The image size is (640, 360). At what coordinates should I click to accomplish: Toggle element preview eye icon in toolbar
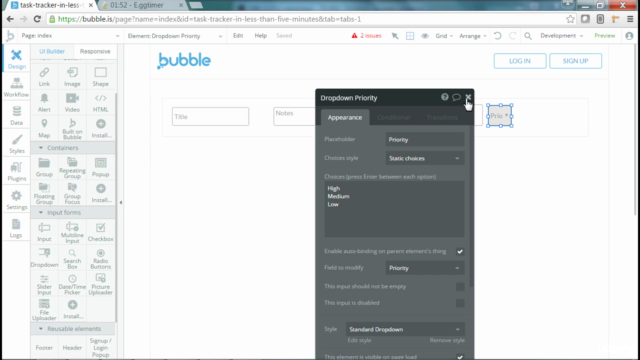click(x=425, y=36)
